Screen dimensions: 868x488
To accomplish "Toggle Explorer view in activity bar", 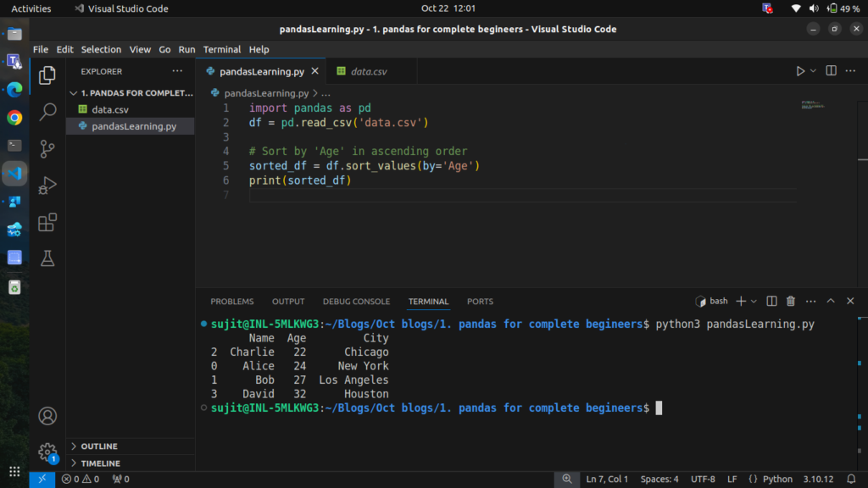I will (x=47, y=75).
